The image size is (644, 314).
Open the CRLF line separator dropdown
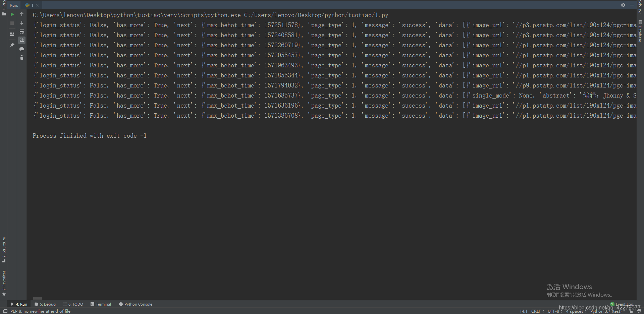point(538,311)
